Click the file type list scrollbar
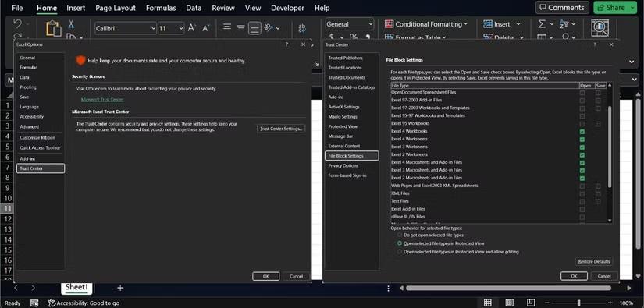This screenshot has height=308, width=644. [610, 147]
